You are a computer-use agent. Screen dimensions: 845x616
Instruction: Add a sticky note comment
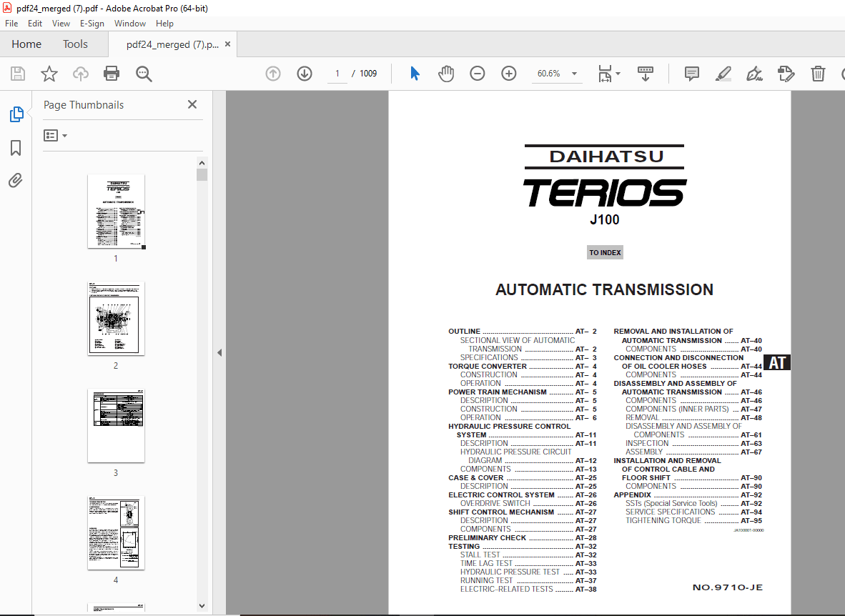point(691,73)
